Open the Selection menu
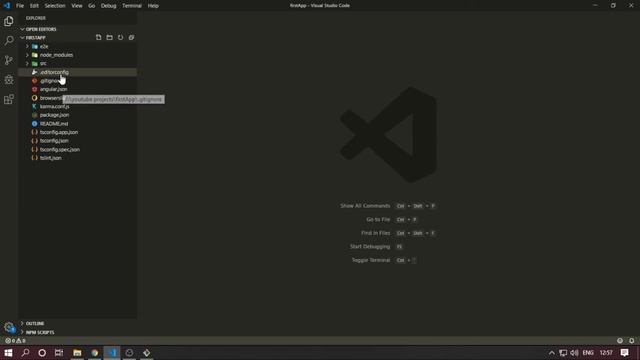Viewport: 640px width, 360px height. (x=55, y=6)
